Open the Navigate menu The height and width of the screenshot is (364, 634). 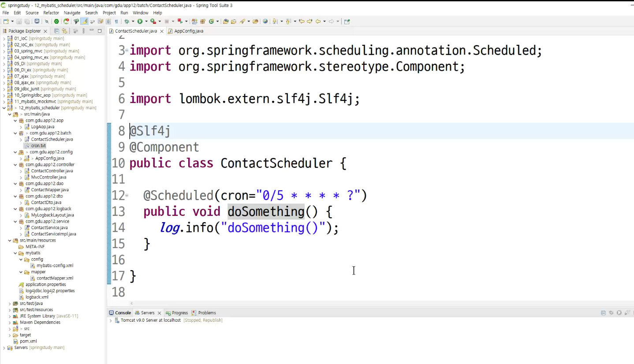[x=72, y=13]
